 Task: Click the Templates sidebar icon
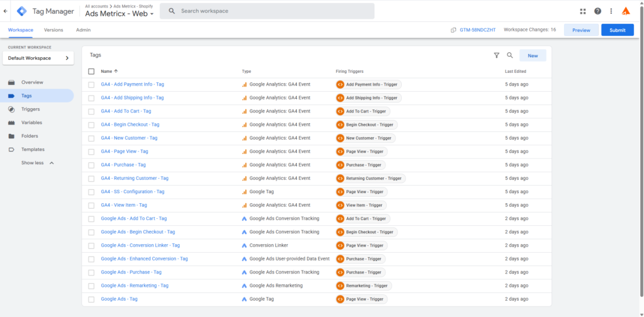[x=12, y=150]
